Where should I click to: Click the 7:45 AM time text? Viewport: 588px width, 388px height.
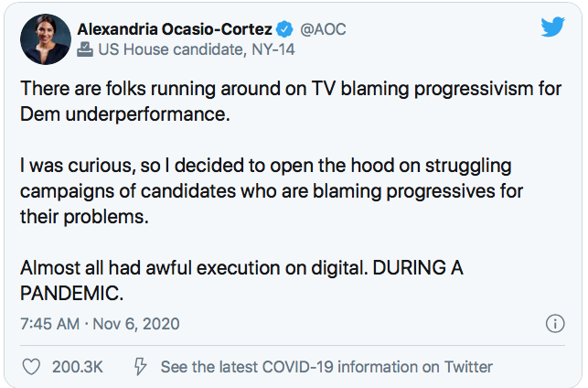click(50, 324)
